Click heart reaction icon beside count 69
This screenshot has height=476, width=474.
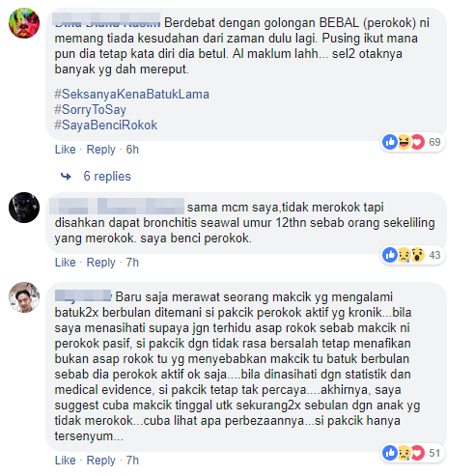[417, 142]
